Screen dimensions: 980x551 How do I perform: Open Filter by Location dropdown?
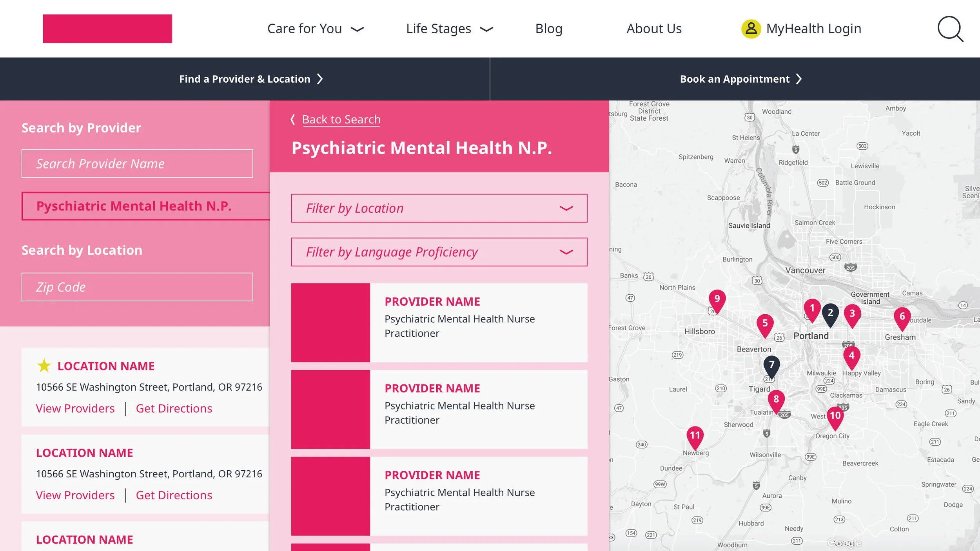coord(439,208)
